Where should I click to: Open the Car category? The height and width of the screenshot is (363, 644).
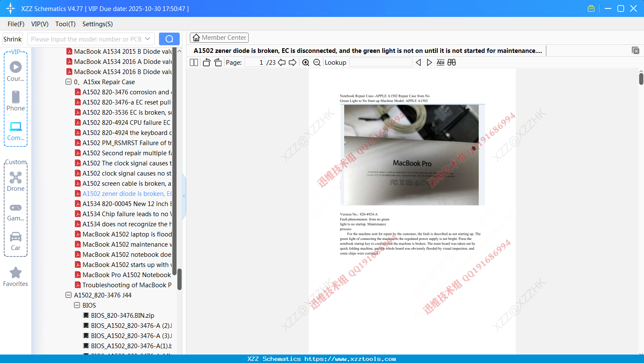click(x=16, y=241)
